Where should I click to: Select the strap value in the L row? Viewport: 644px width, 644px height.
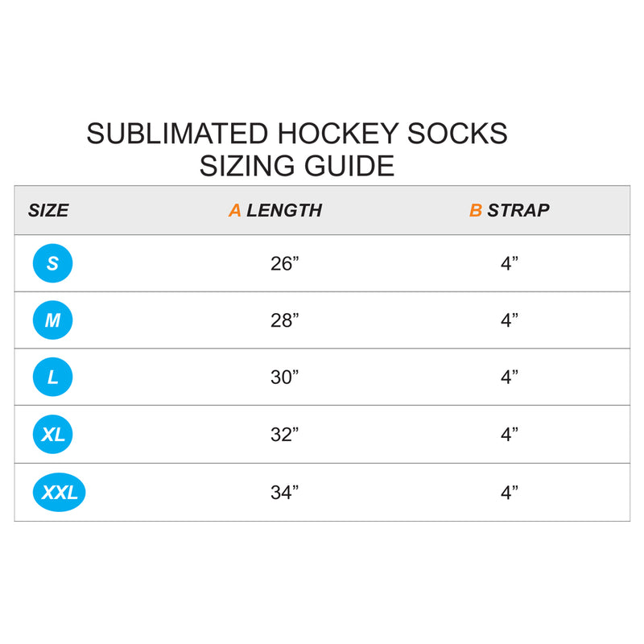(x=509, y=377)
